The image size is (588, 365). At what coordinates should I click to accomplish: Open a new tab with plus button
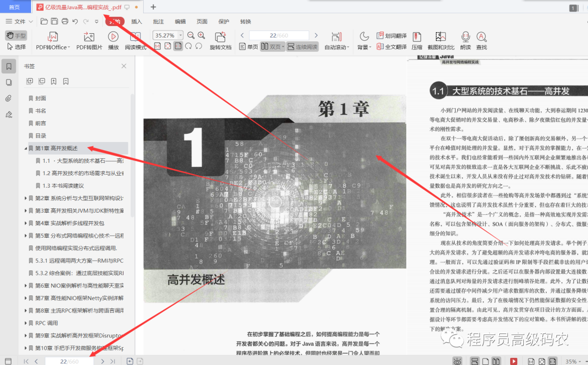(x=153, y=7)
